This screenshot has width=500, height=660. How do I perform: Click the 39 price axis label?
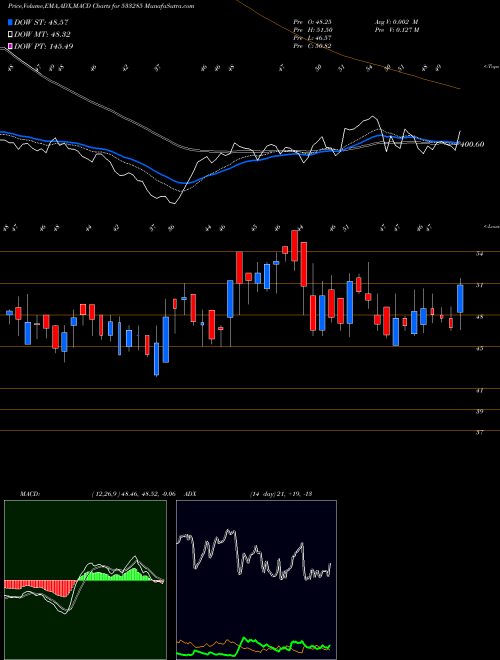(479, 412)
